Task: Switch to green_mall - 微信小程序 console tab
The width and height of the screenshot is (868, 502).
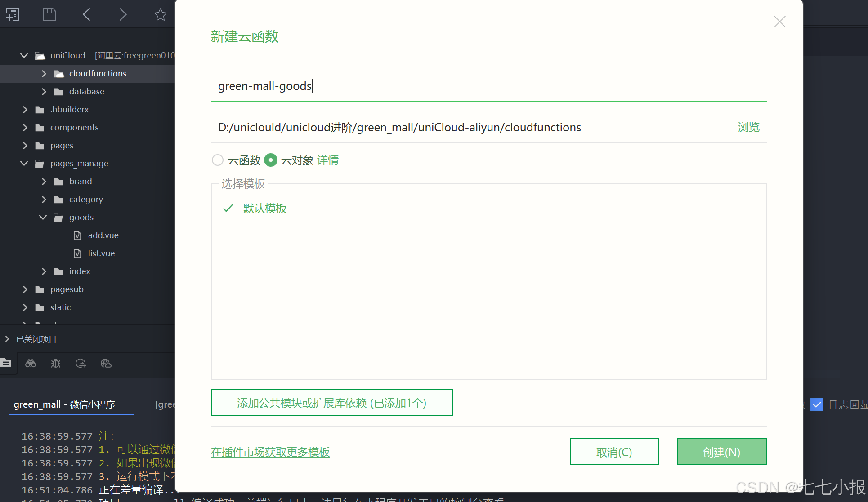Action: point(64,404)
